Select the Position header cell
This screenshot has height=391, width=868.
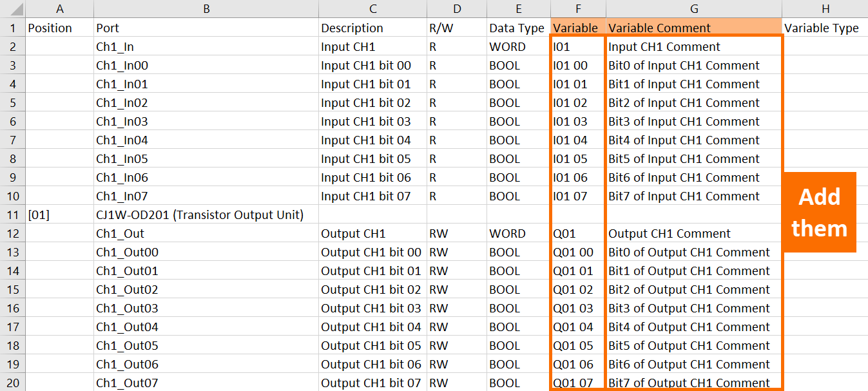pyautogui.click(x=59, y=28)
